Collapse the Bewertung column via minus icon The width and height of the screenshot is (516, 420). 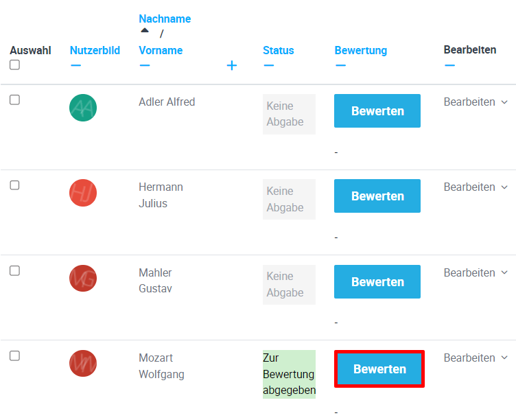click(x=340, y=65)
